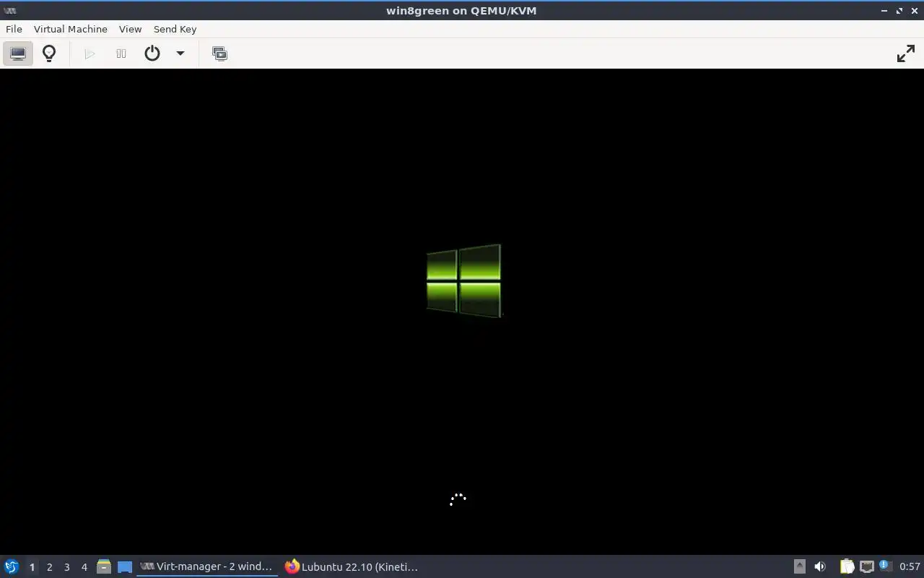Open the volume control speaker icon
924x578 pixels.
click(820, 566)
